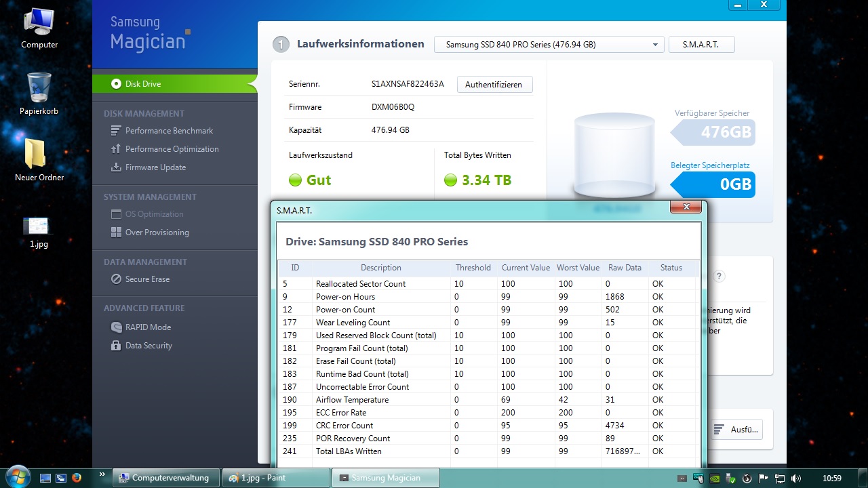Select Used Reserved Block Count (total) row
The image size is (868, 488).
487,335
